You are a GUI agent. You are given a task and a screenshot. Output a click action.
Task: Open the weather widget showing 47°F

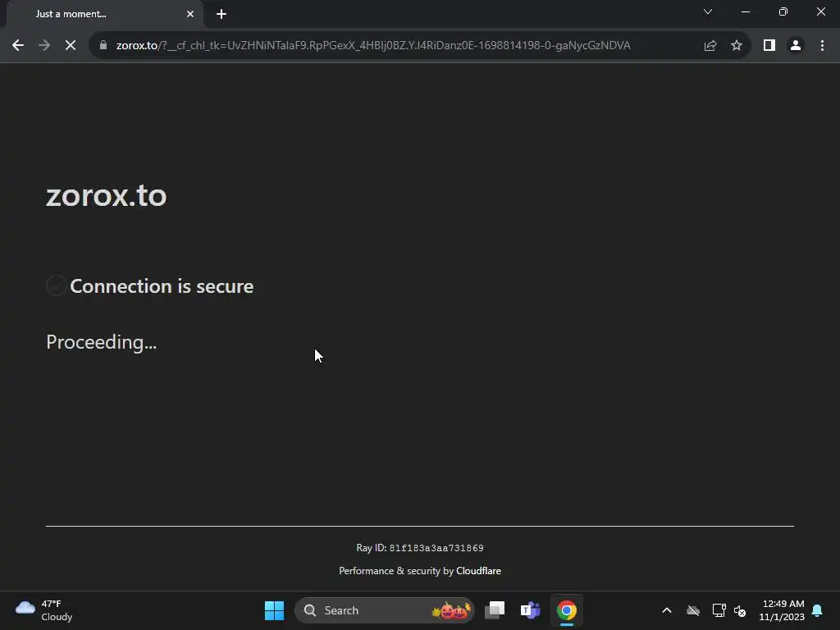click(44, 610)
